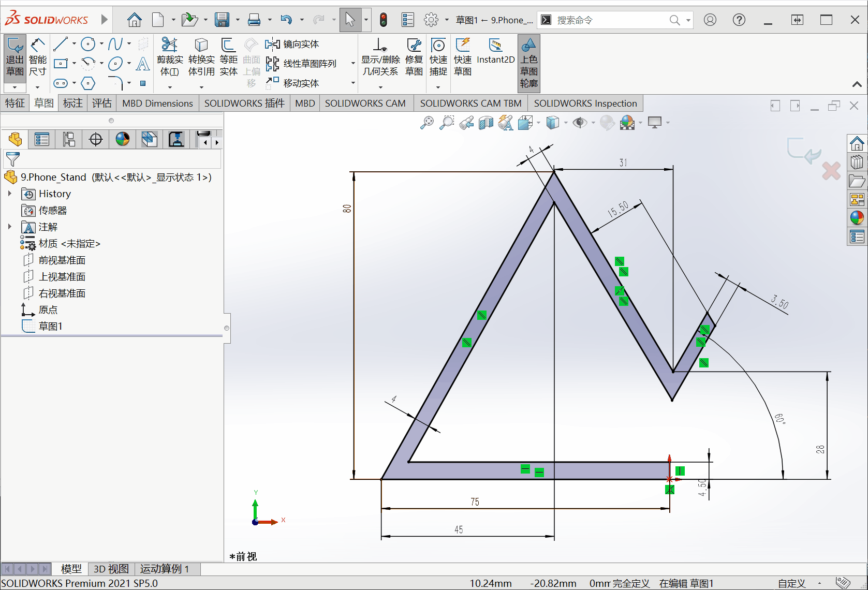Toggle Instant2D mode
This screenshot has width=868, height=590.
point(495,52)
